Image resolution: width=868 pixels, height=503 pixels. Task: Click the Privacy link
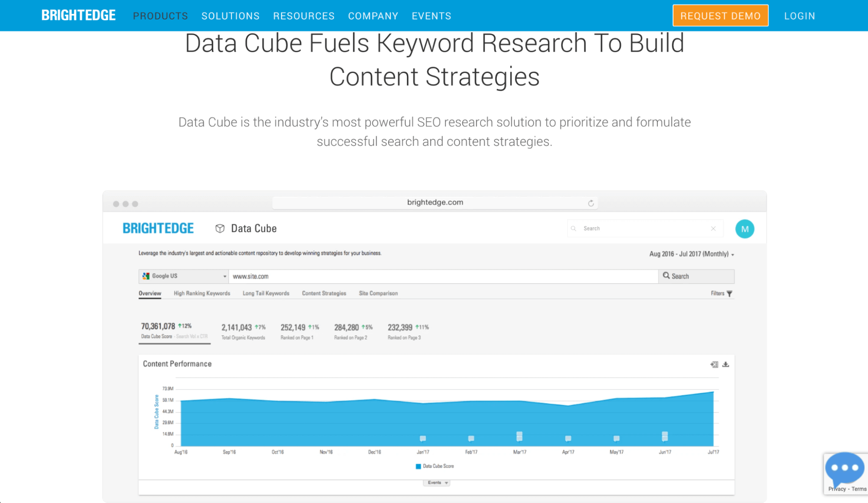(837, 489)
